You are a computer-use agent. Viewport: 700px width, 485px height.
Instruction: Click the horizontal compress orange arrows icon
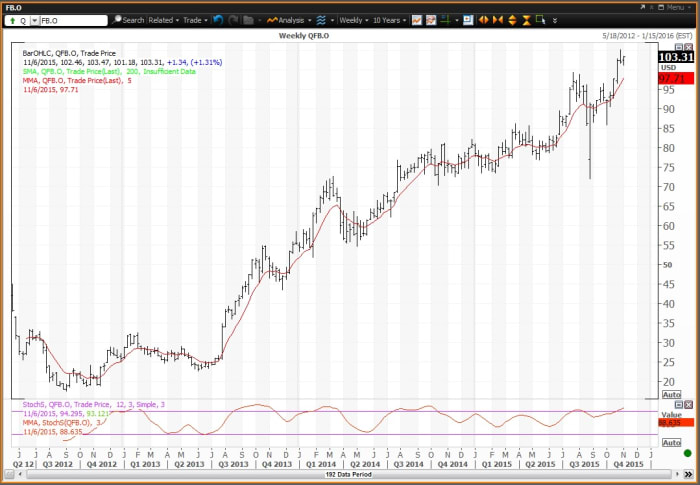point(498,20)
